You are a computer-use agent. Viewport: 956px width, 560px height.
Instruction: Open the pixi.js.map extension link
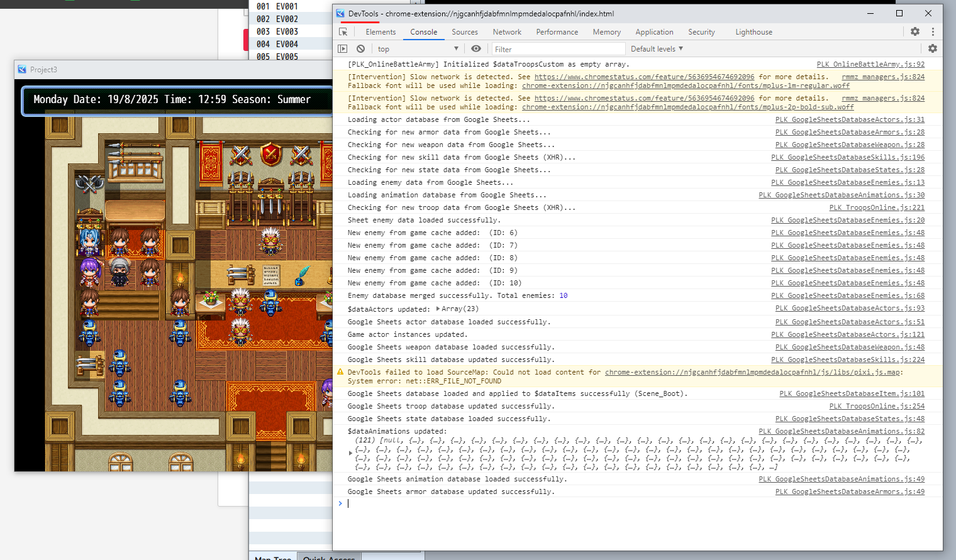752,372
